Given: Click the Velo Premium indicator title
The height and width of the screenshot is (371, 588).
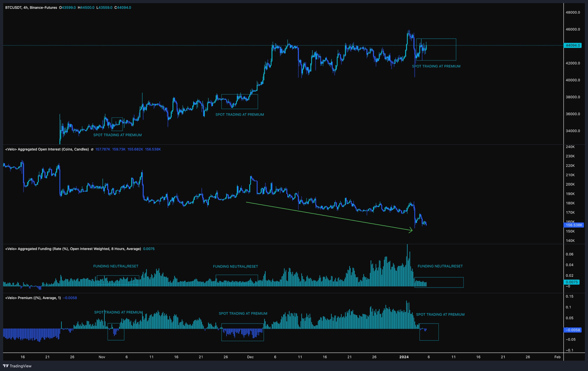Looking at the screenshot, I should click(x=33, y=298).
